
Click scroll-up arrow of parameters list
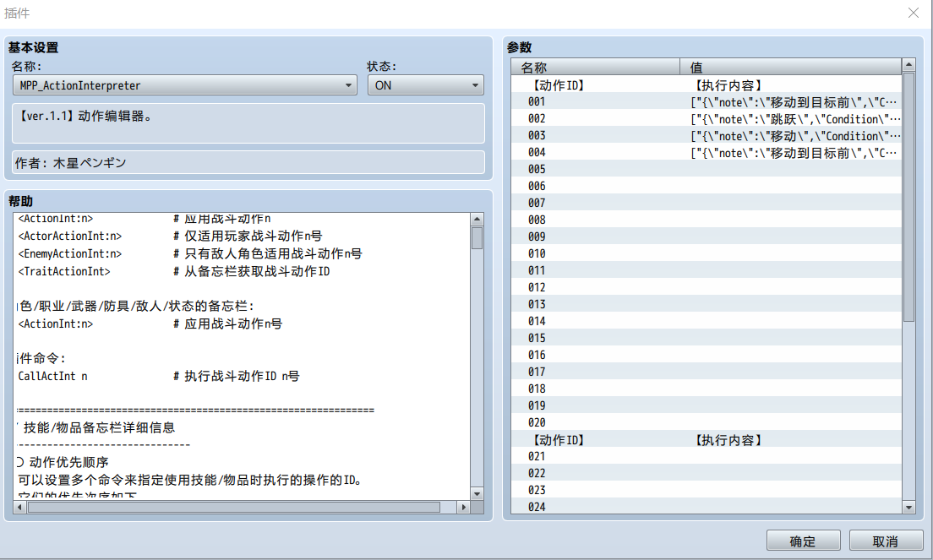[908, 64]
